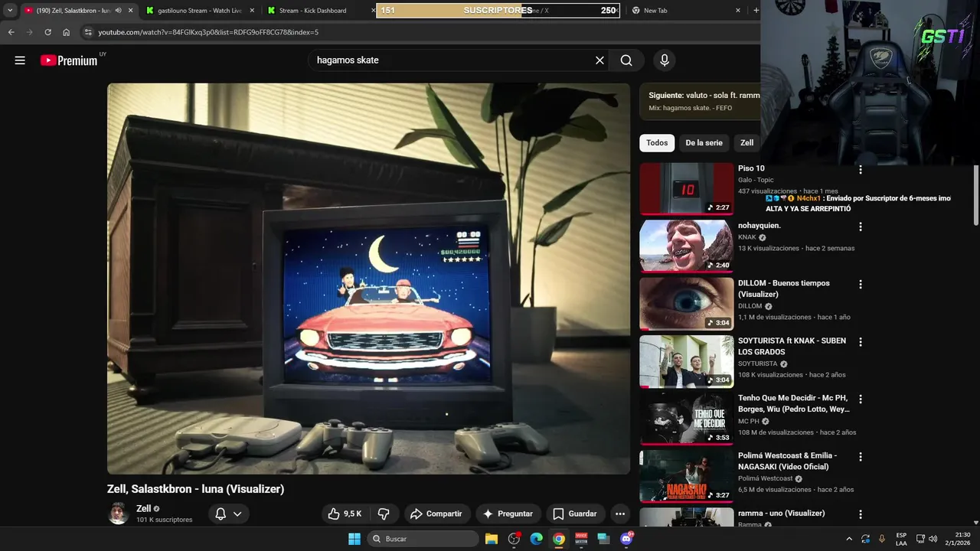Open options menu for nohayquien.
Screen dimensions: 980x551
click(861, 227)
